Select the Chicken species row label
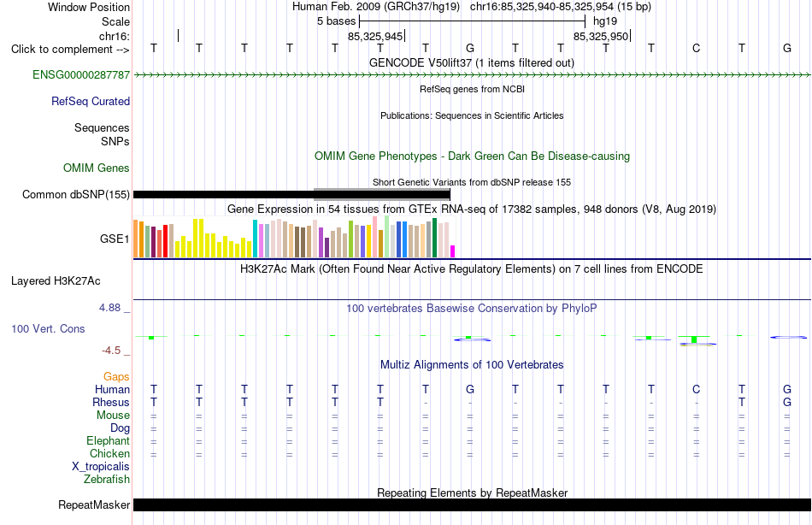Viewport: 812px width, 525px height. [109, 453]
